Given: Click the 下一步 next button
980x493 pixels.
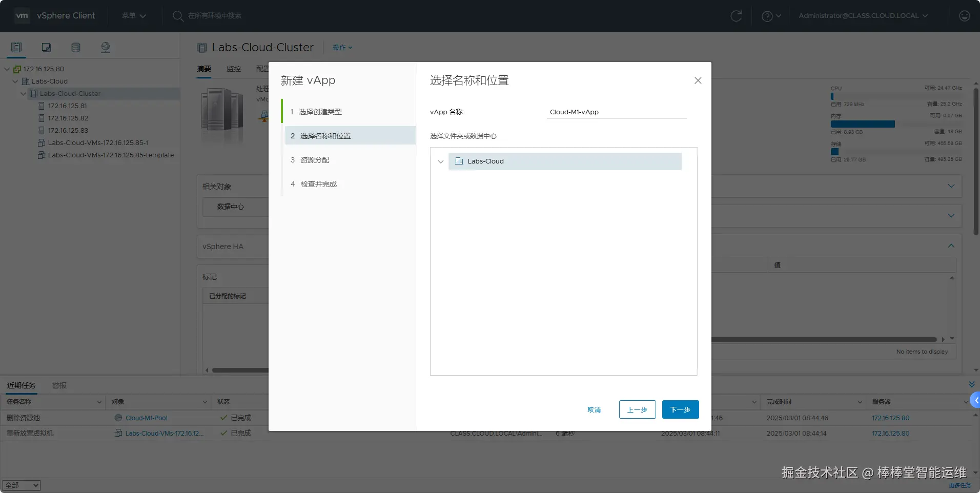Looking at the screenshot, I should 680,409.
